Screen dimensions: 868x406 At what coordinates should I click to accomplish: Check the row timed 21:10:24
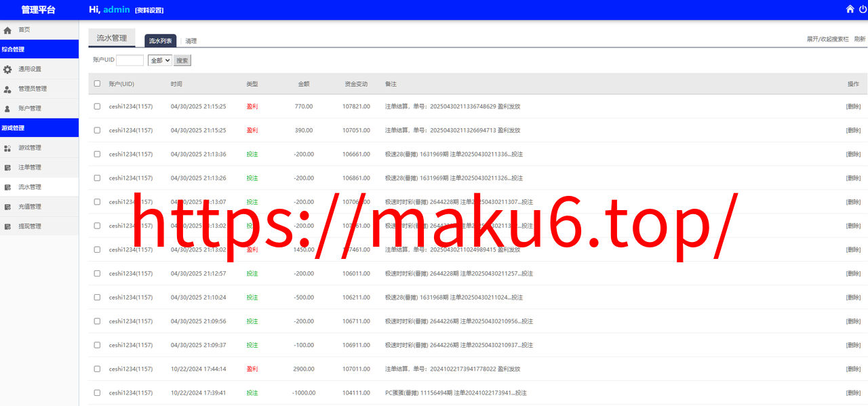(x=97, y=297)
